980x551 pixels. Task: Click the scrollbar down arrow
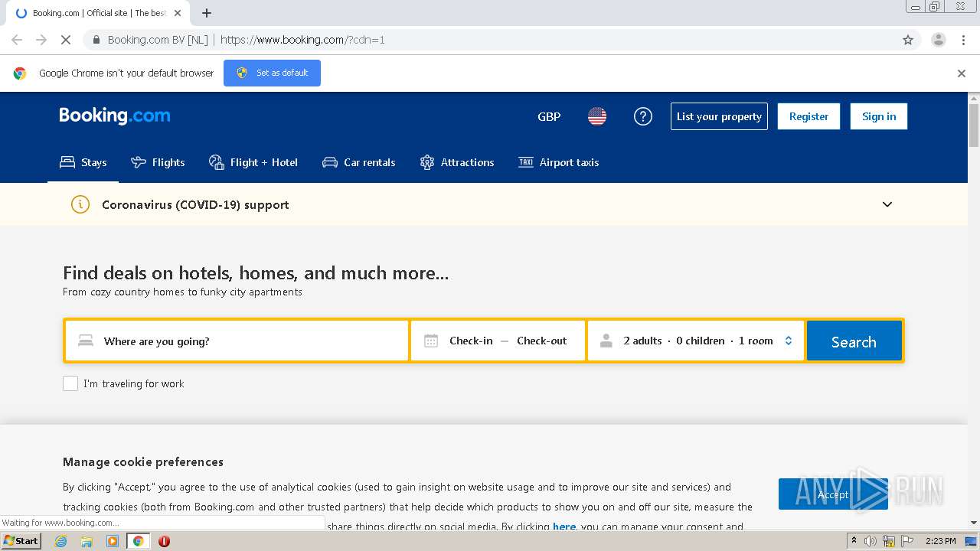[974, 523]
